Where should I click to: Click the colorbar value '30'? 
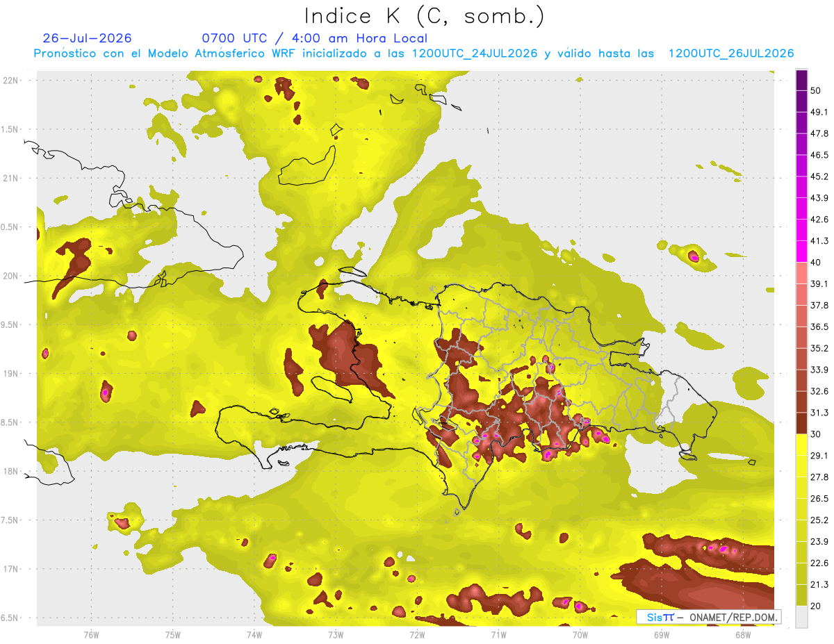click(816, 434)
